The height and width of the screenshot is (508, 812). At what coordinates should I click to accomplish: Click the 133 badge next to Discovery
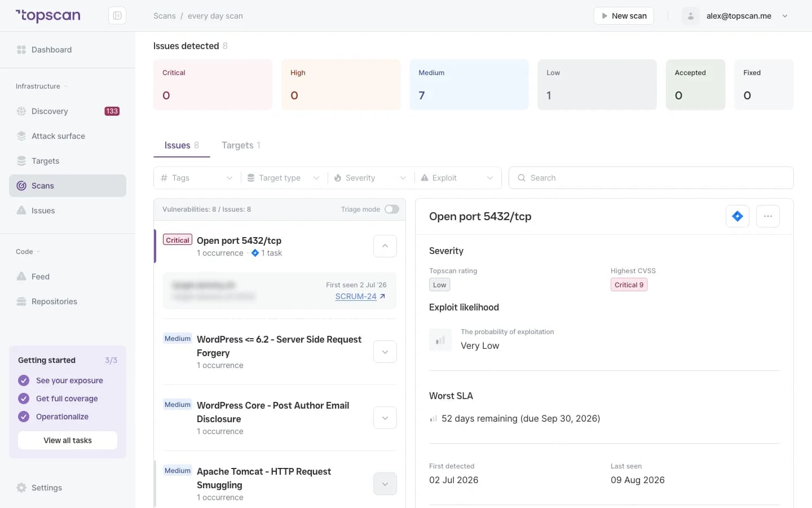pyautogui.click(x=112, y=111)
